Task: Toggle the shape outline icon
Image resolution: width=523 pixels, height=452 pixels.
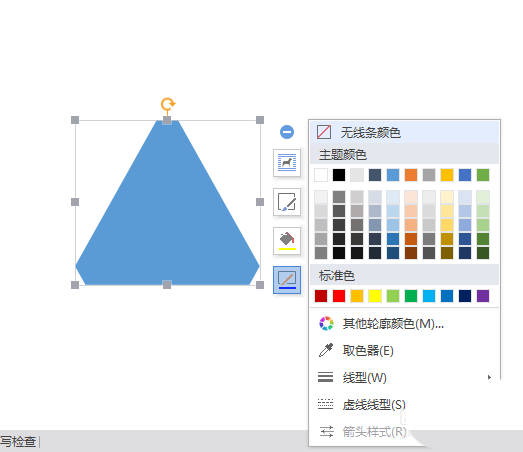Action: pos(287,280)
